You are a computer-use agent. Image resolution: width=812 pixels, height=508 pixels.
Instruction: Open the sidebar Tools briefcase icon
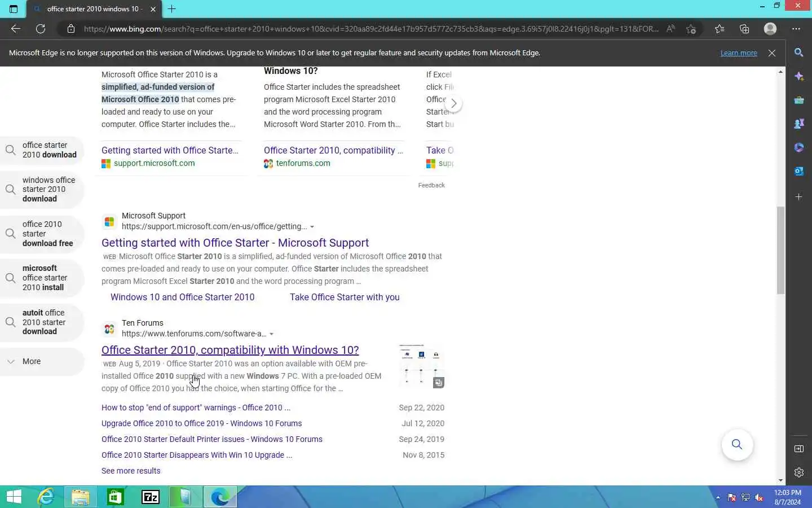(799, 100)
